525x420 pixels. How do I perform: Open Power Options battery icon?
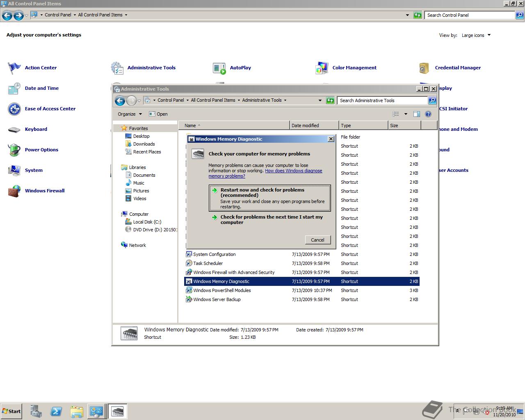pos(14,150)
